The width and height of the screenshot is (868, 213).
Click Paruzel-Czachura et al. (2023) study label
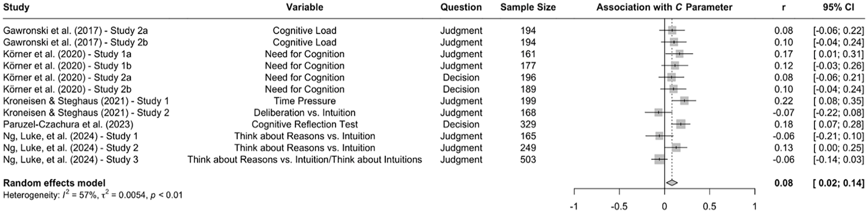tap(68, 125)
